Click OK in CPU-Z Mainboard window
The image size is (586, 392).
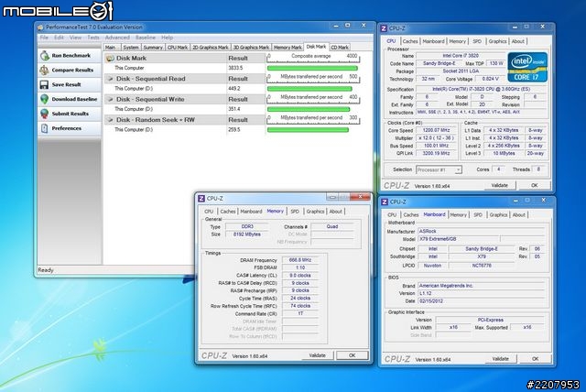coord(535,359)
